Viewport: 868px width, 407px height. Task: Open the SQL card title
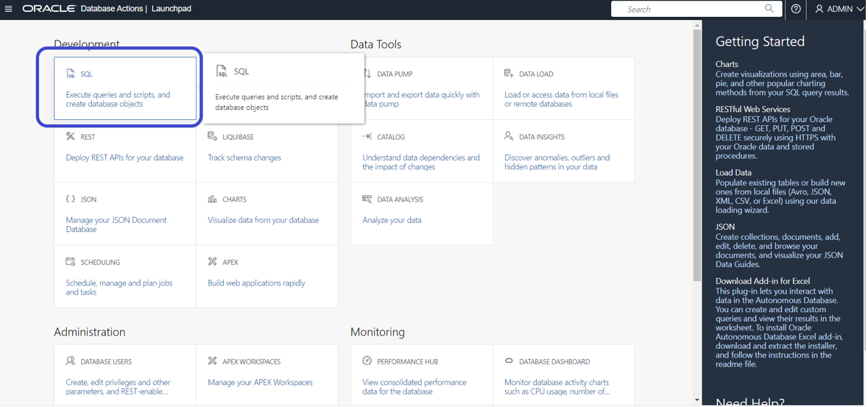pyautogui.click(x=86, y=74)
